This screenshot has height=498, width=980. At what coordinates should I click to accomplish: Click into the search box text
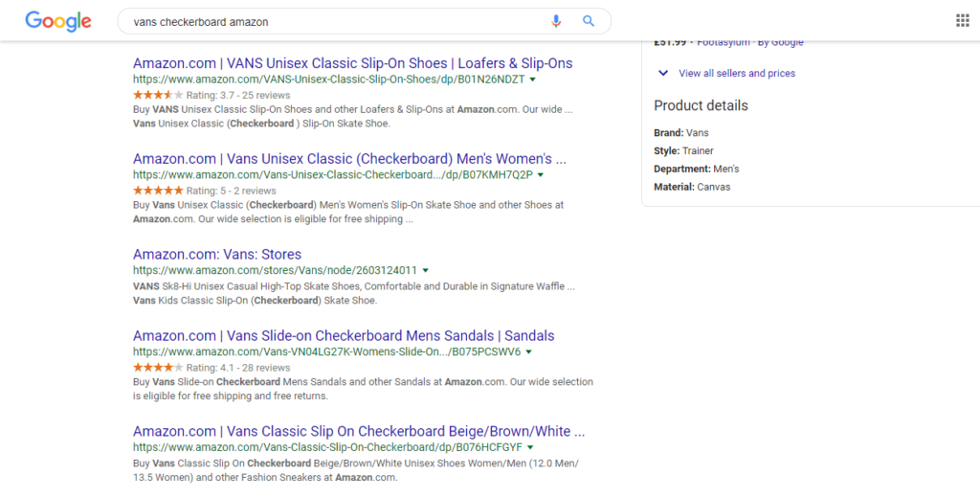(x=201, y=22)
